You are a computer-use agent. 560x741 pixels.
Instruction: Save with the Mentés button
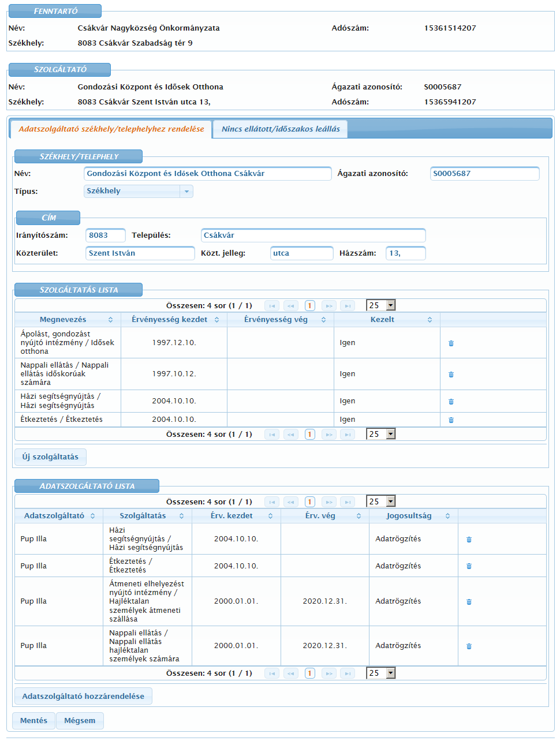pyautogui.click(x=34, y=721)
